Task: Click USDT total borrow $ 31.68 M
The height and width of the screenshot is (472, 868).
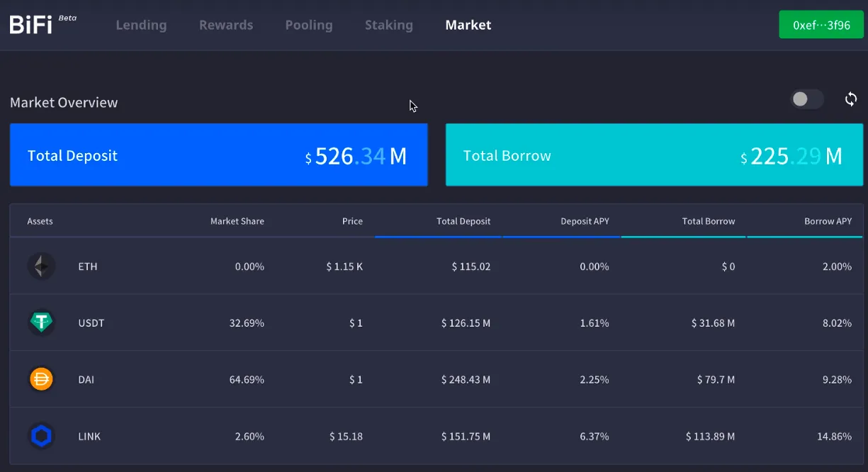Action: (713, 323)
